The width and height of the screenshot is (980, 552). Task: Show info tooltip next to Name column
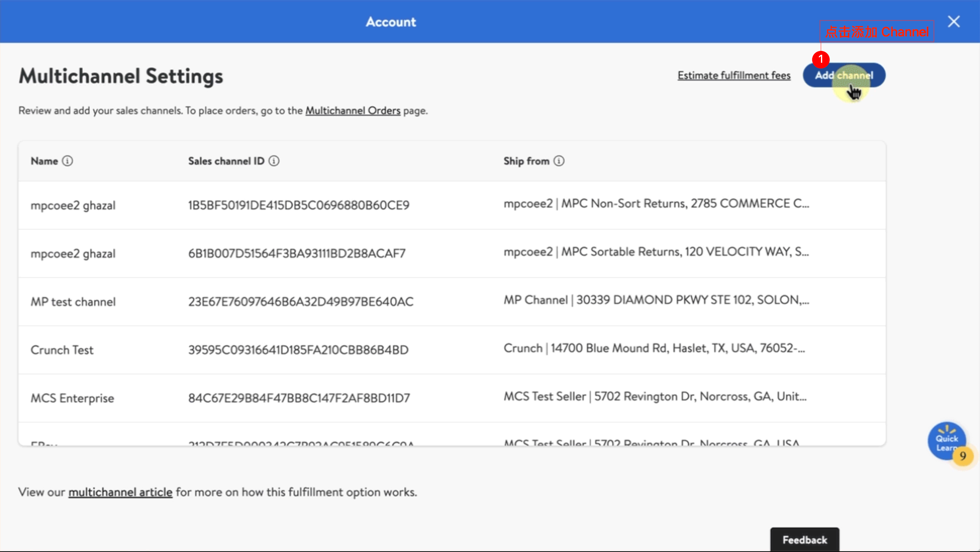point(67,161)
